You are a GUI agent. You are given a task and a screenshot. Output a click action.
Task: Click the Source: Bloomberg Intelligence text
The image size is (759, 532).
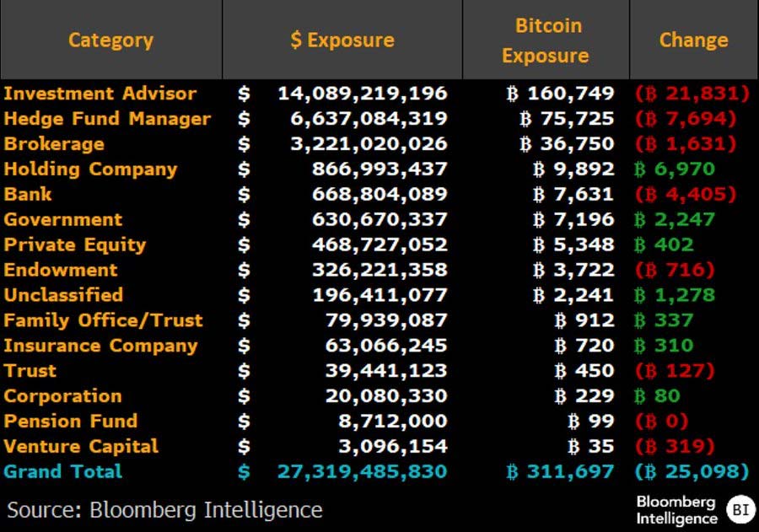pos(164,510)
